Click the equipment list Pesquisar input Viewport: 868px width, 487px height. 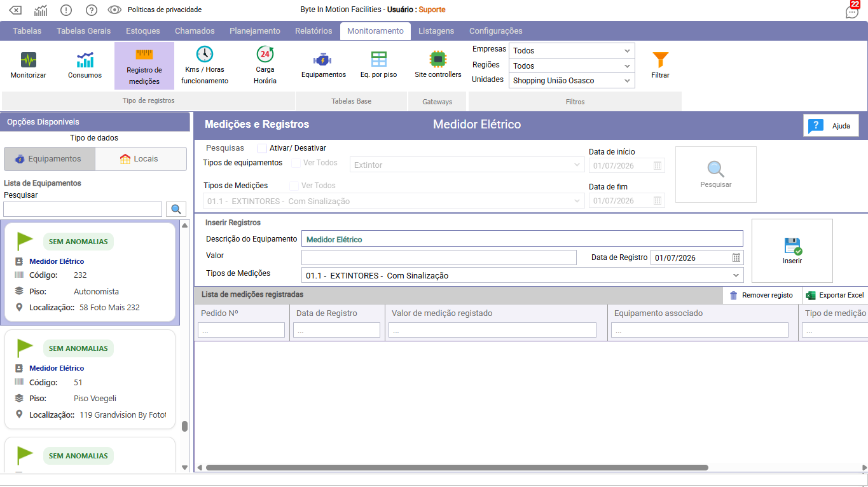(83, 209)
